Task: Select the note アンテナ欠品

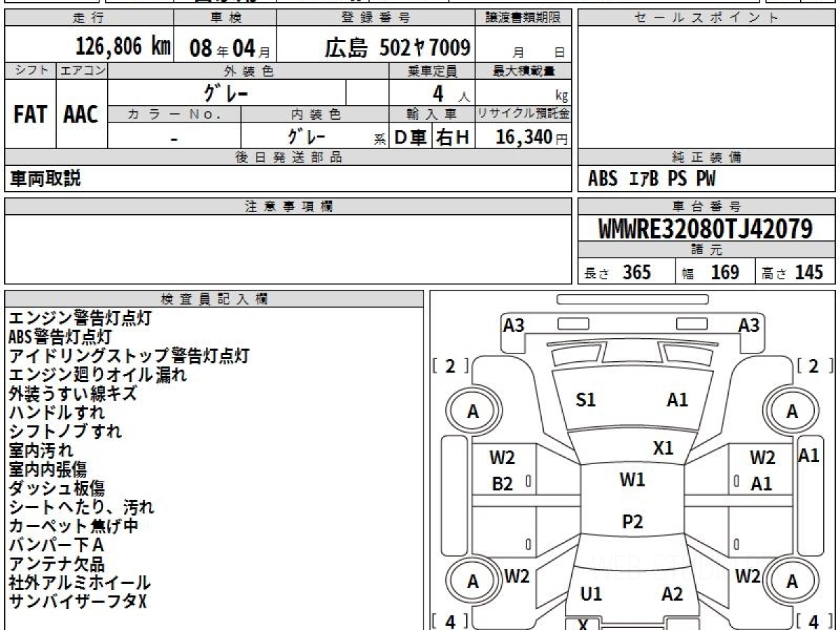Action: pyautogui.click(x=57, y=563)
